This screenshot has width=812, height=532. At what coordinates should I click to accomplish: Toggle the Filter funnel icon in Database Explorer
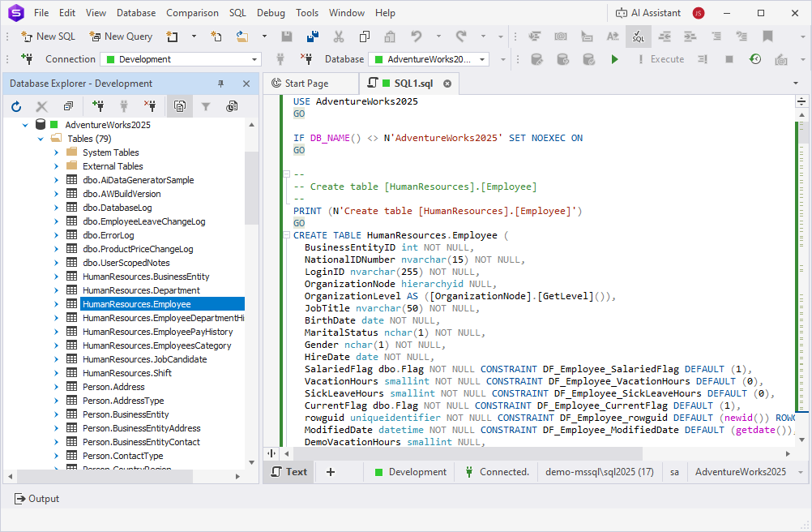pyautogui.click(x=206, y=106)
